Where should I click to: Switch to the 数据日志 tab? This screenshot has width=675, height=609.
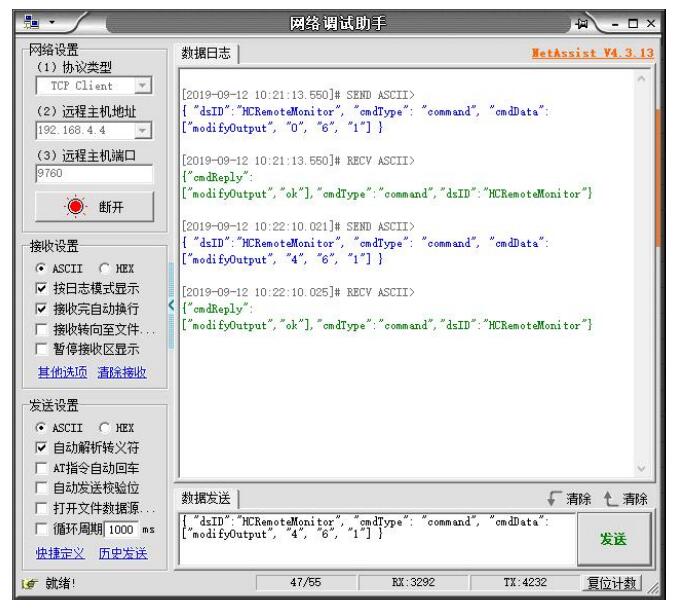(206, 53)
